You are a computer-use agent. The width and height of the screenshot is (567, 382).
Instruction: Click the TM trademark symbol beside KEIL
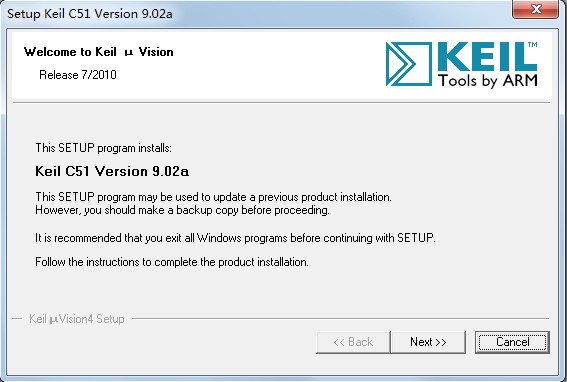[x=533, y=45]
